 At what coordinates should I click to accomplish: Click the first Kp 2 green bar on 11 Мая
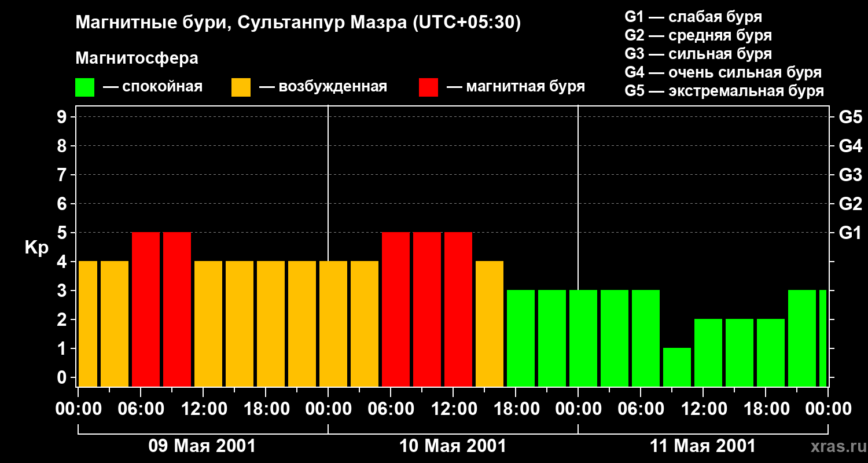pyautogui.click(x=708, y=352)
